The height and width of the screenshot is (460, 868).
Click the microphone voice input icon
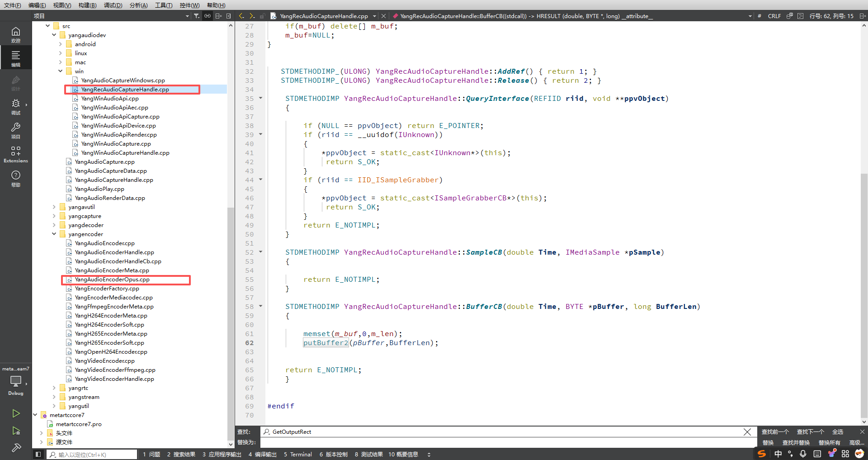pyautogui.click(x=803, y=454)
